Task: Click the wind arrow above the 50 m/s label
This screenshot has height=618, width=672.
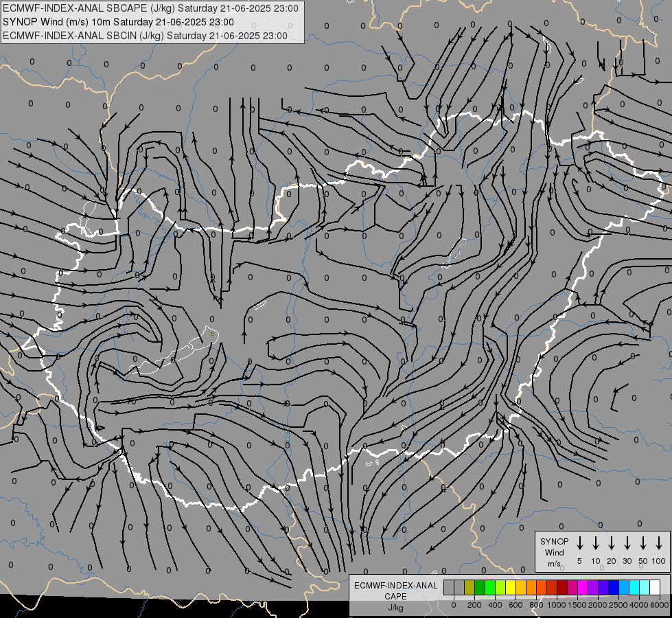Action: coord(643,543)
